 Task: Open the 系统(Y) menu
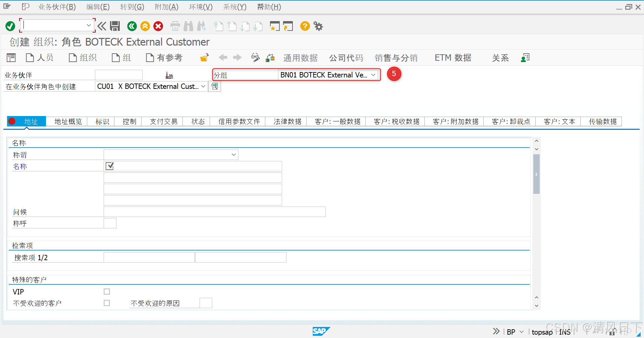click(x=234, y=7)
